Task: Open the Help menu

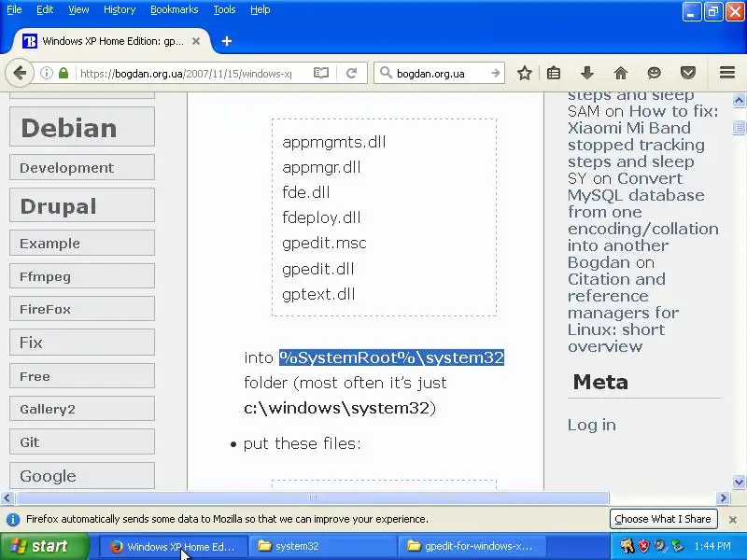Action: point(261,9)
